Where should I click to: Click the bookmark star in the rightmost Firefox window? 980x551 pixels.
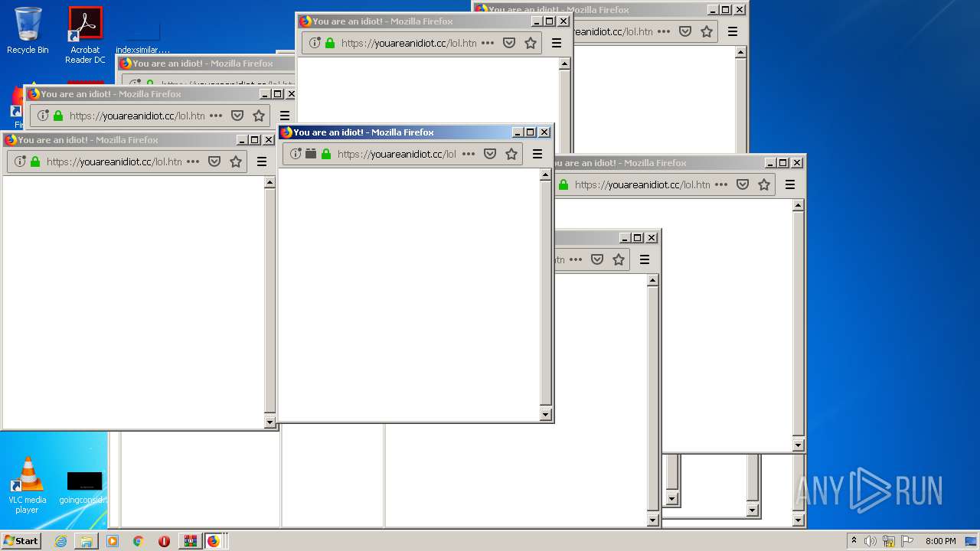764,184
